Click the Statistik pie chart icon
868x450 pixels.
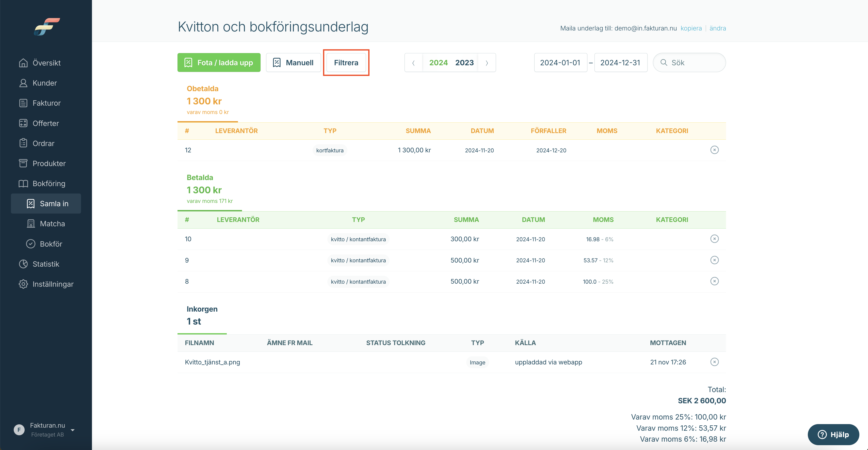pyautogui.click(x=23, y=264)
